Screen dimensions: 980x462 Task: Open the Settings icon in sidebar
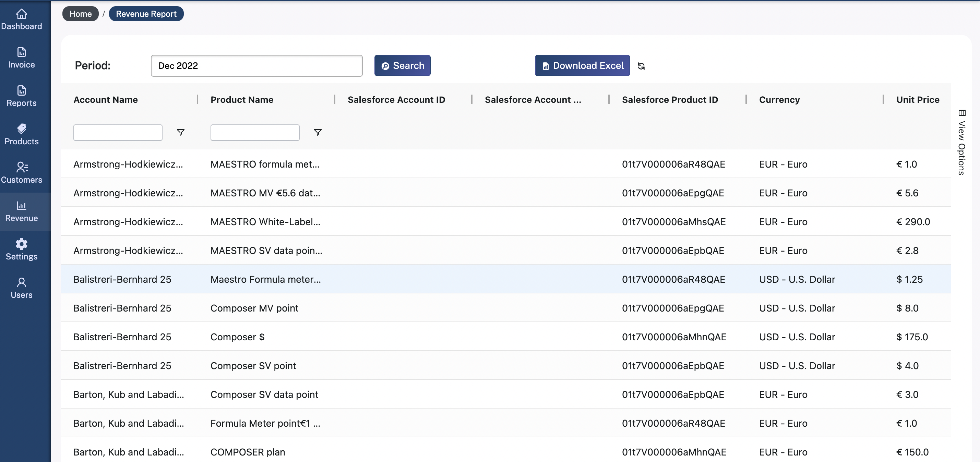click(x=21, y=244)
